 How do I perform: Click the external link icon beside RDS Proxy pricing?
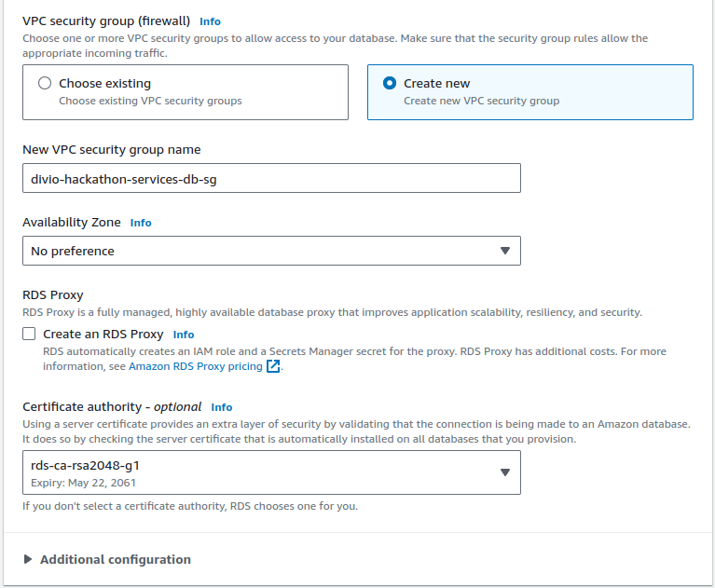[x=273, y=366]
